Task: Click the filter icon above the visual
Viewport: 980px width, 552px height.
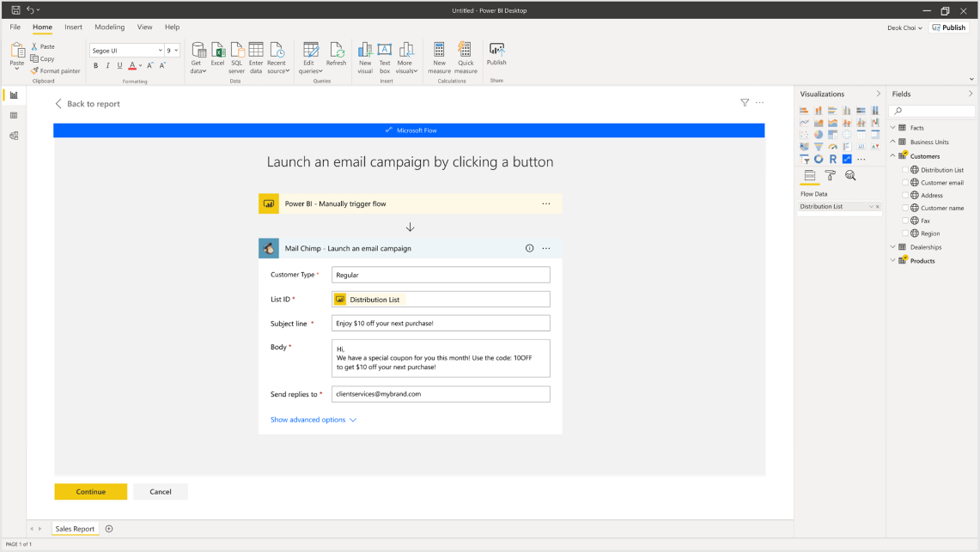Action: coord(745,103)
